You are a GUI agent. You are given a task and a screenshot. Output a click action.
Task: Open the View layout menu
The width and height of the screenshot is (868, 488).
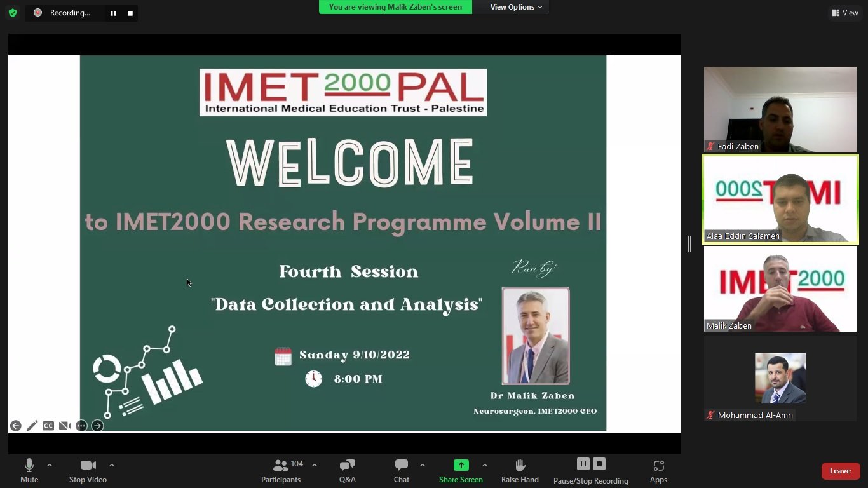[844, 13]
